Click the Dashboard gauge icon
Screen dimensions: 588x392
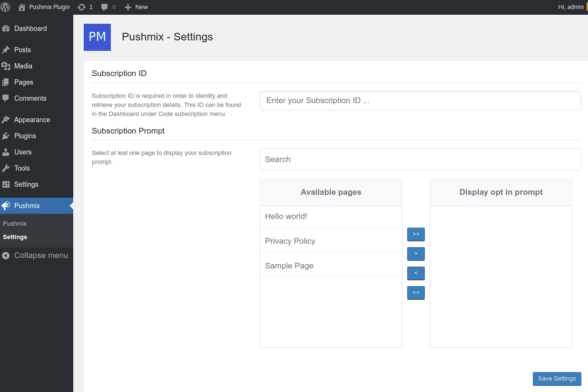tap(6, 29)
